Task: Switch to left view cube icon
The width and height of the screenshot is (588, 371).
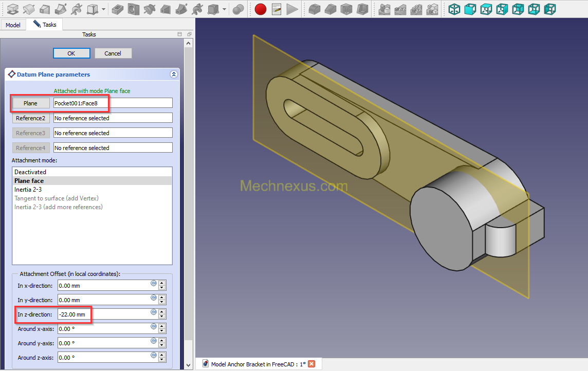Action: pyautogui.click(x=550, y=9)
